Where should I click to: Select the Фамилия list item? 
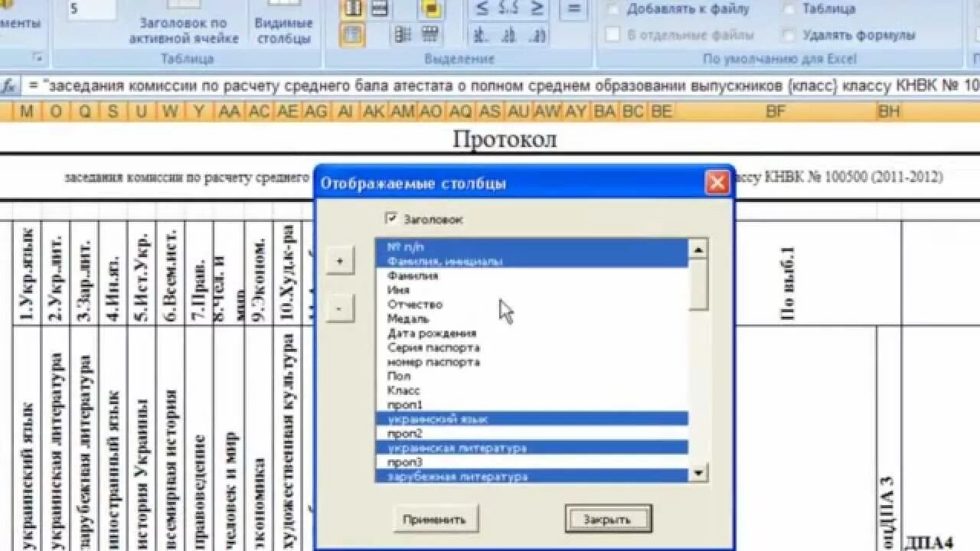coord(532,275)
